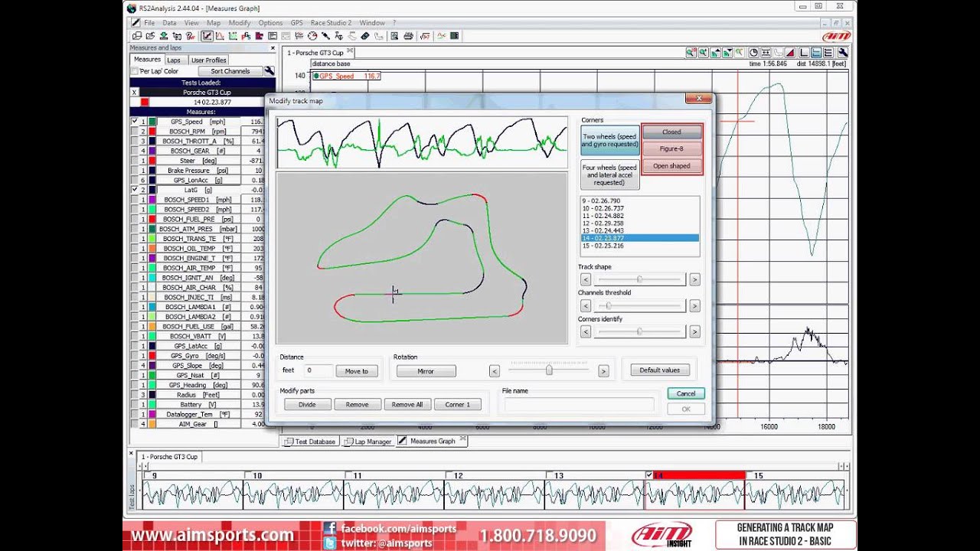Select the single-axis L layout icon

[804, 53]
